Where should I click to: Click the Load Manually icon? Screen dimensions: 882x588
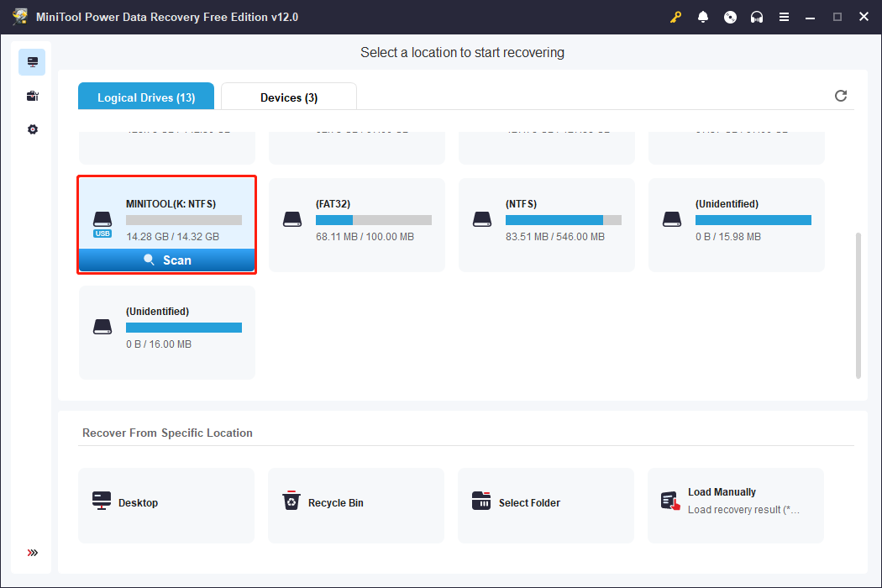coord(670,501)
